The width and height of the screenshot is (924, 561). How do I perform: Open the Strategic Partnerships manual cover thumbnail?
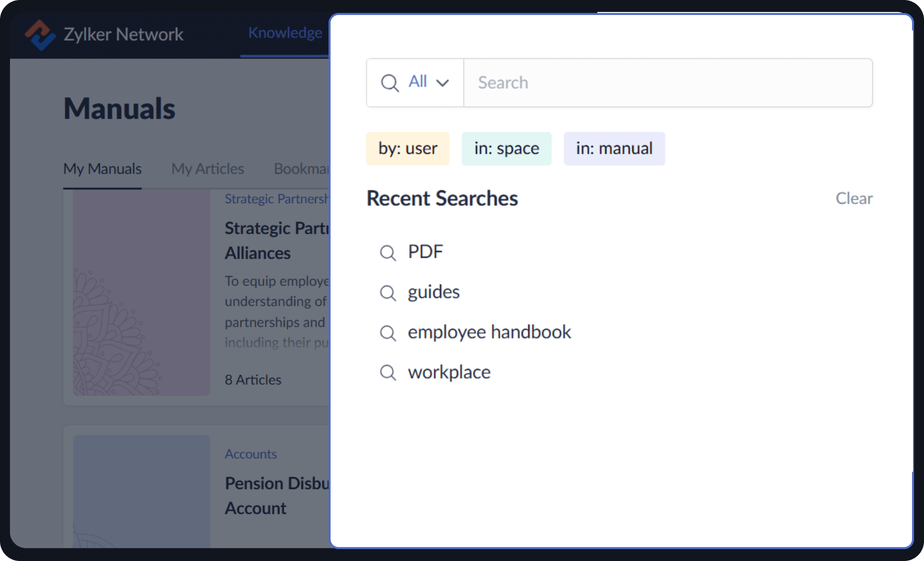141,294
